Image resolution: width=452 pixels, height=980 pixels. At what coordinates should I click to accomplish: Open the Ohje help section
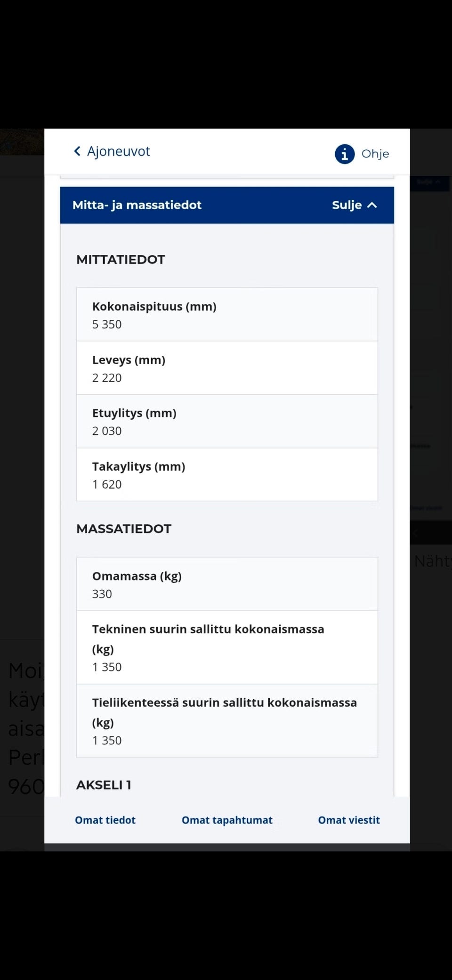tap(375, 154)
